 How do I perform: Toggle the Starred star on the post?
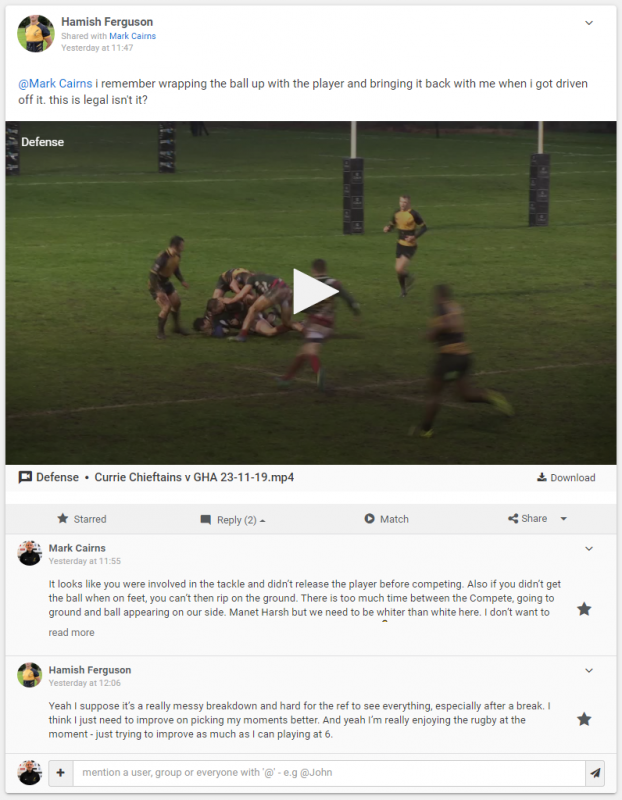[63, 518]
